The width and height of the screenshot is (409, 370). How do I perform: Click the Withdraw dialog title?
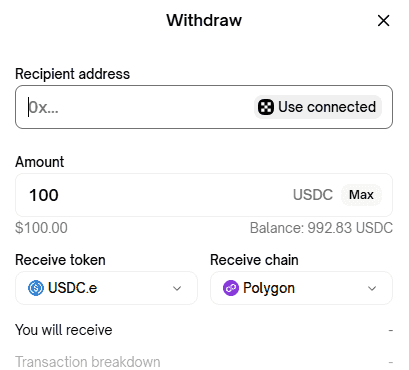[x=204, y=20]
